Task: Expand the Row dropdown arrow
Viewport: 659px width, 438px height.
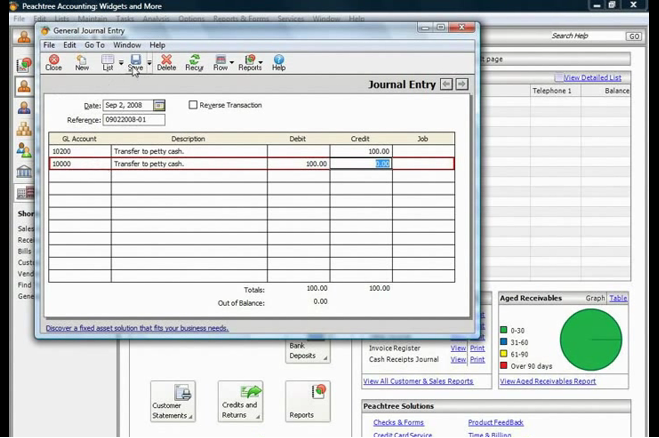Action: click(x=232, y=62)
